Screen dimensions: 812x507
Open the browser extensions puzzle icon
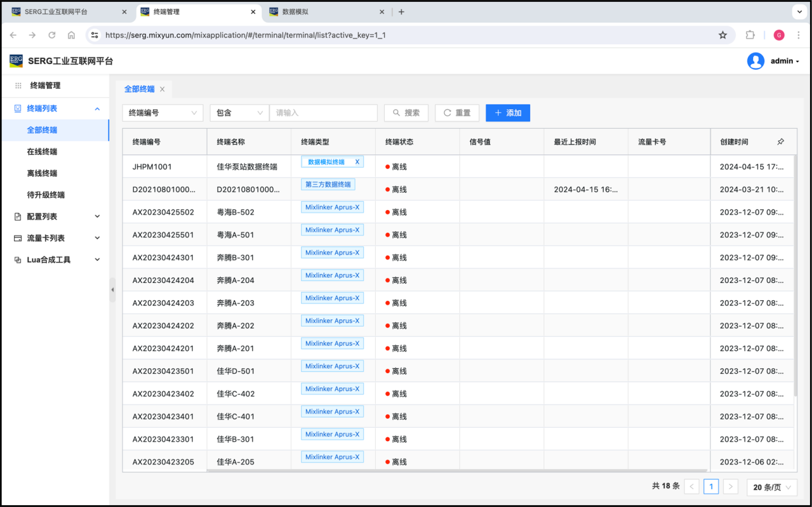point(750,35)
